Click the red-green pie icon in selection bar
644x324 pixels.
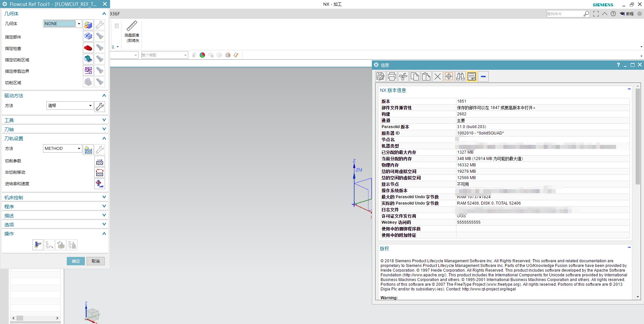tap(202, 55)
